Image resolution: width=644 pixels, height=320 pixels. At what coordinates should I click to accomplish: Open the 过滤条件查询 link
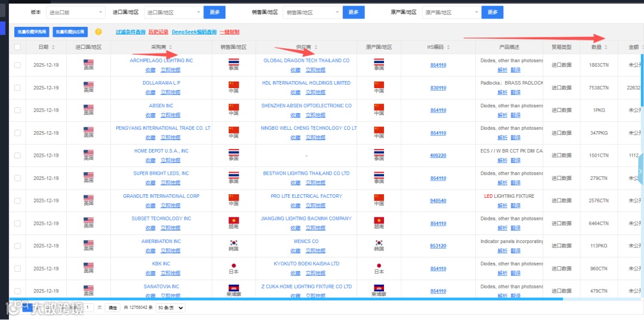click(130, 32)
